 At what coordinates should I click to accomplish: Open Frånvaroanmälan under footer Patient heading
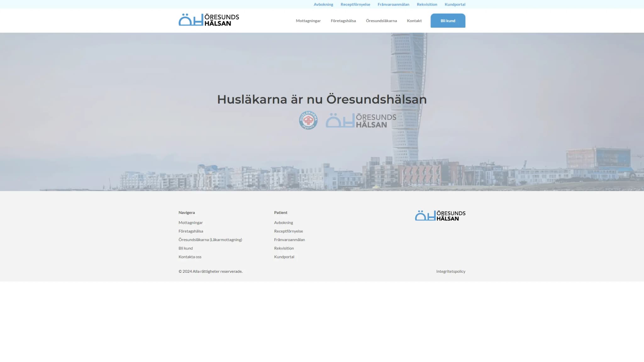click(290, 239)
